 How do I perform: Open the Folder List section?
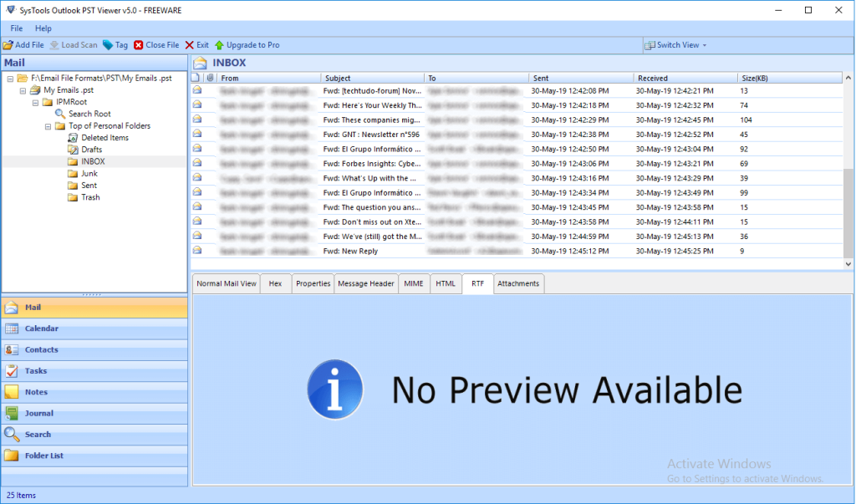coord(94,456)
